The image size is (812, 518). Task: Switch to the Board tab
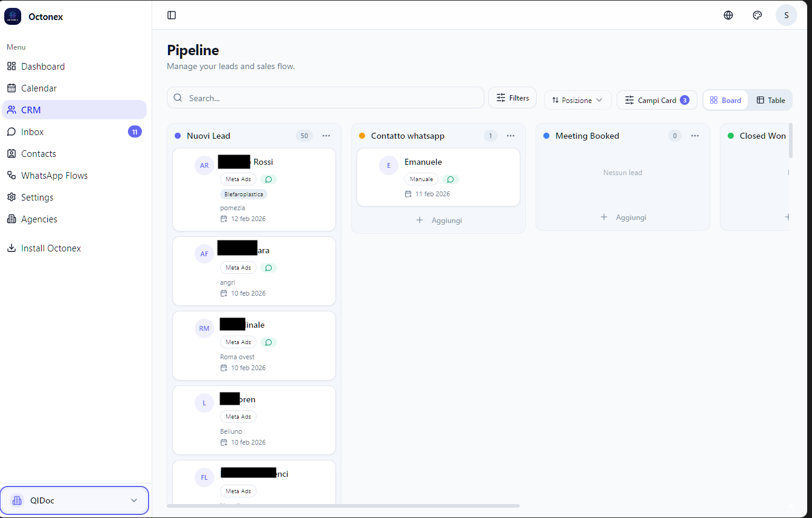point(725,99)
